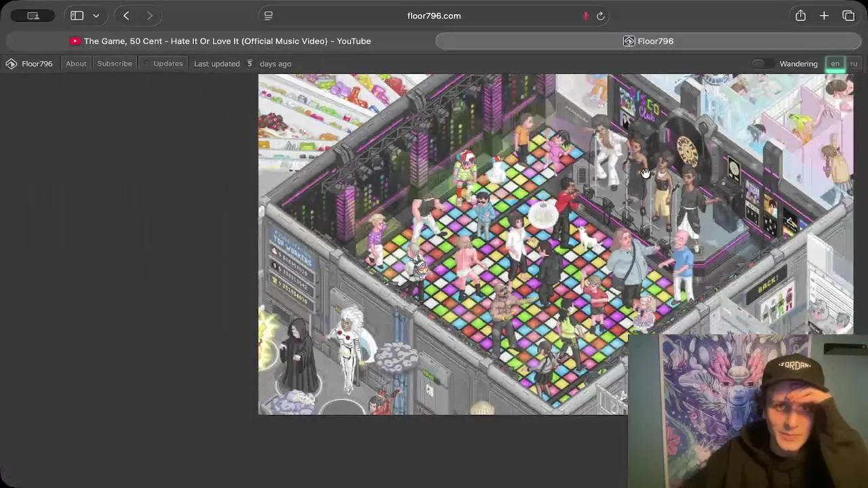
Task: Click the Floor796 logo in site header
Action: pyautogui.click(x=29, y=64)
